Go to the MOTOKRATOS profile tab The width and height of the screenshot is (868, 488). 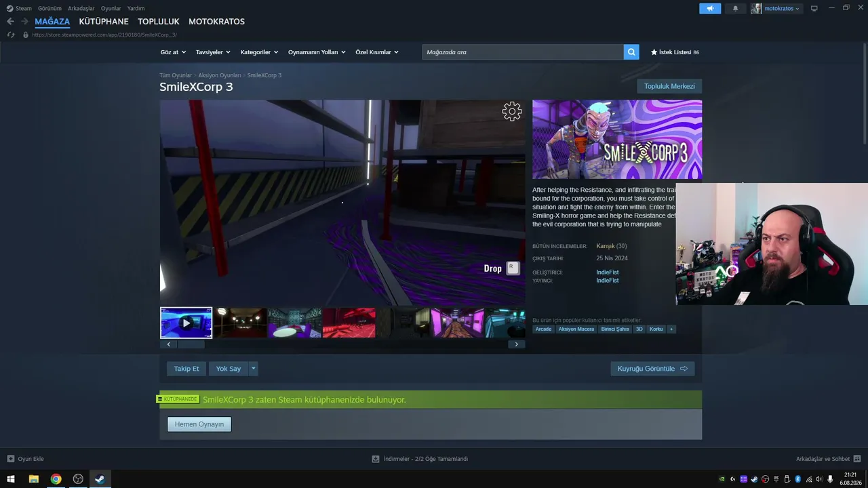[216, 22]
